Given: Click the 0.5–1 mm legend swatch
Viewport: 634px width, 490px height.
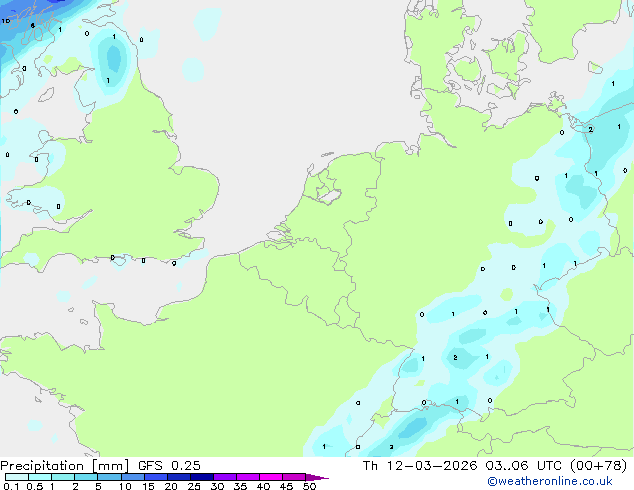Looking at the screenshot, I should click(x=40, y=477).
